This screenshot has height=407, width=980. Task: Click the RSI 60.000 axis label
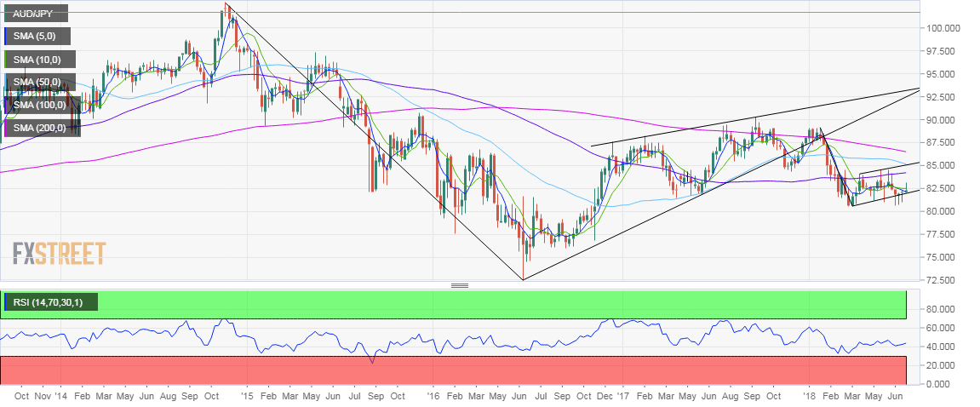[943, 327]
